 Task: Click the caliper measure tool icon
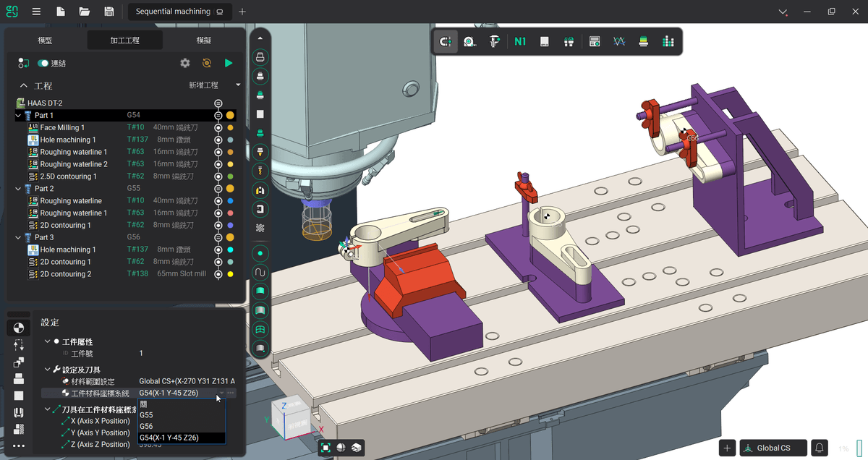[x=495, y=42]
